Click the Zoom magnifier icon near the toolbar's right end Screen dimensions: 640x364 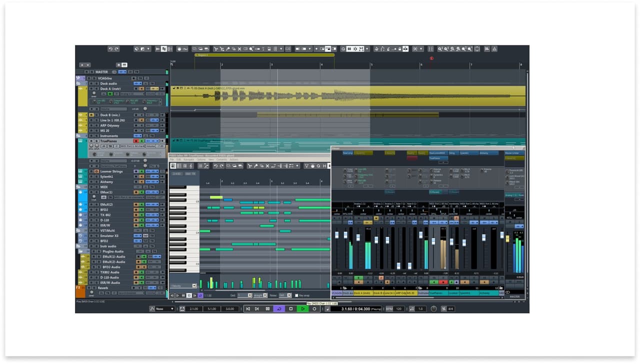pyautogui.click(x=439, y=49)
